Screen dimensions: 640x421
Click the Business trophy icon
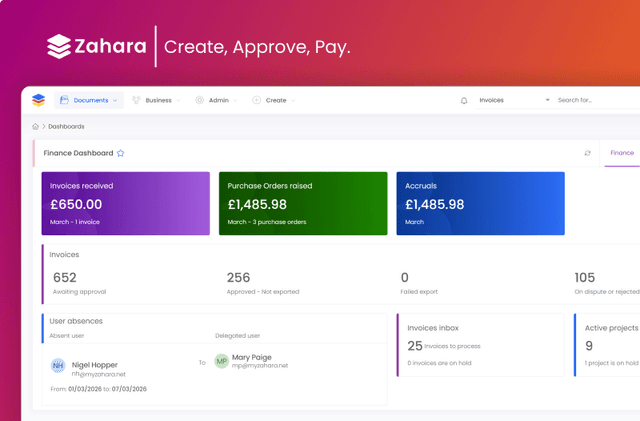tap(136, 100)
